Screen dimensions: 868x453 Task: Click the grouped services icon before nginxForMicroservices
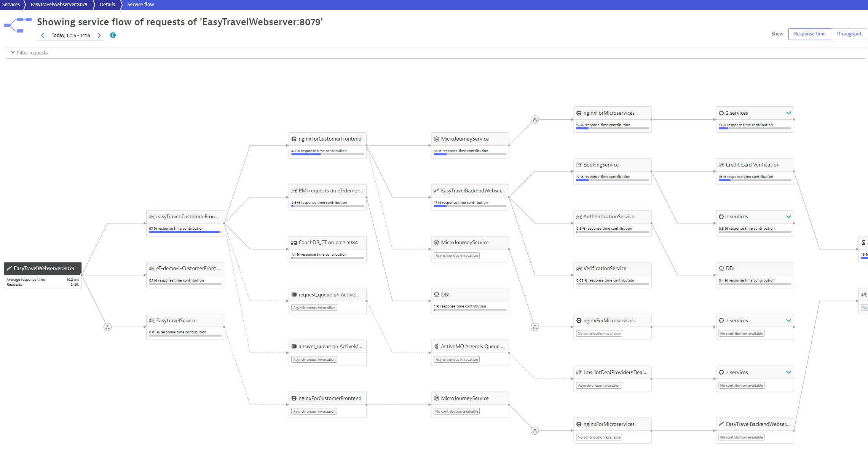click(x=535, y=119)
